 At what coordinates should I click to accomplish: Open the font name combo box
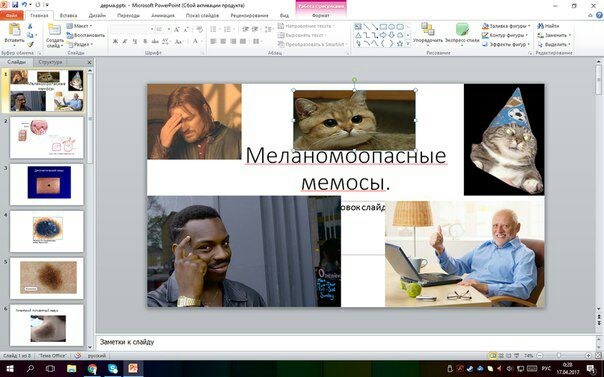[x=132, y=29]
